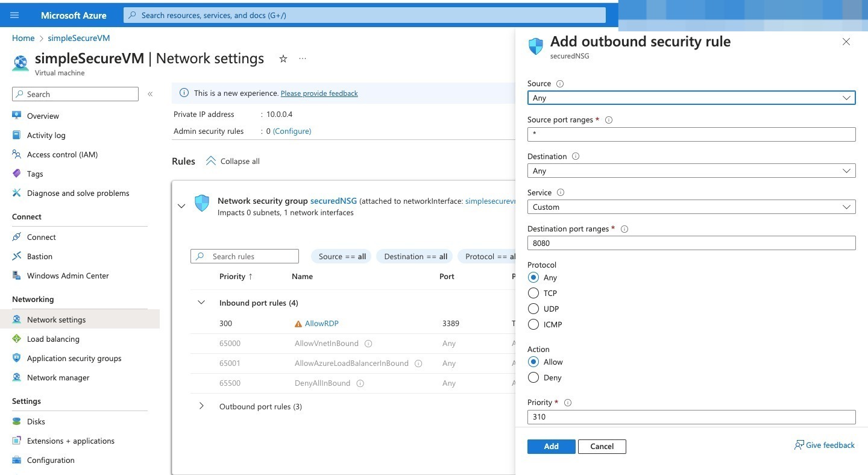This screenshot has width=868, height=475.
Task: Click the Cancel button
Action: coord(602,446)
